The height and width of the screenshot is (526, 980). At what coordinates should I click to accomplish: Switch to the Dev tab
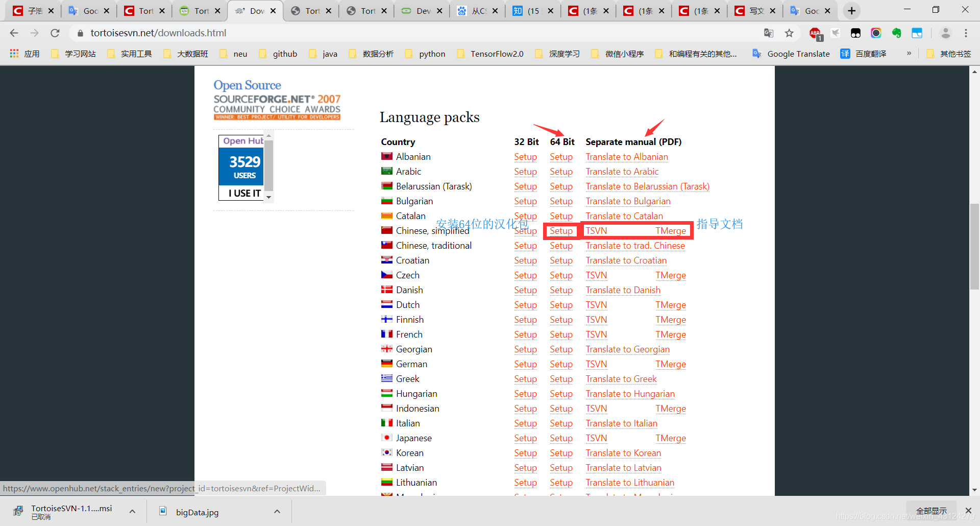(x=422, y=11)
